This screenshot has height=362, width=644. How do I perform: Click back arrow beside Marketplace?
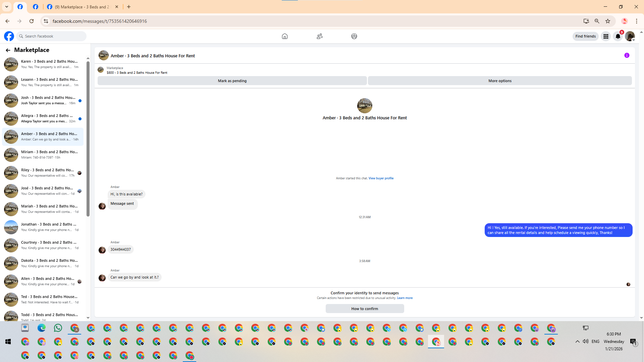coord(8,50)
